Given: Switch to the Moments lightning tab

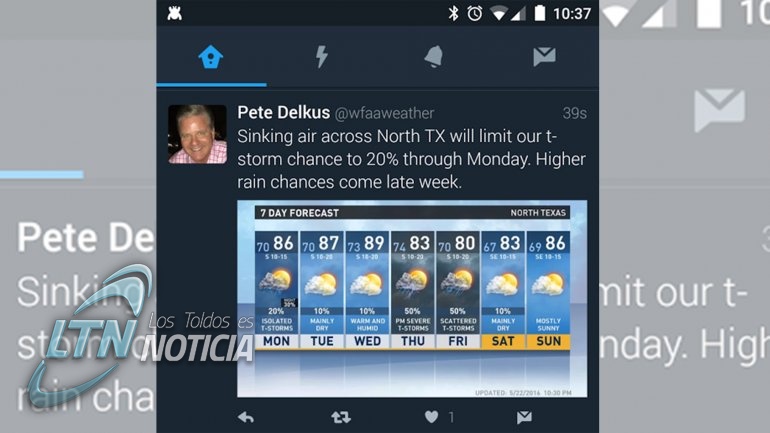Looking at the screenshot, I should 322,56.
